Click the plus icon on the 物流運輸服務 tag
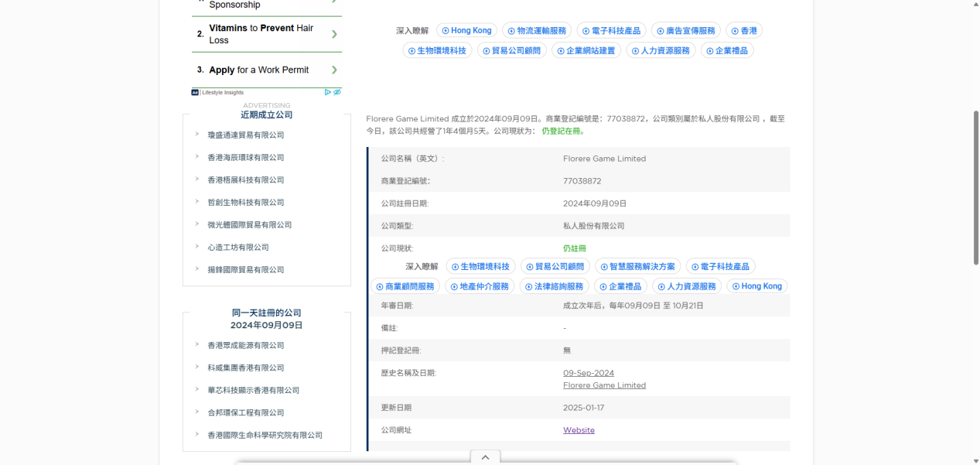The image size is (980, 465). point(510,30)
